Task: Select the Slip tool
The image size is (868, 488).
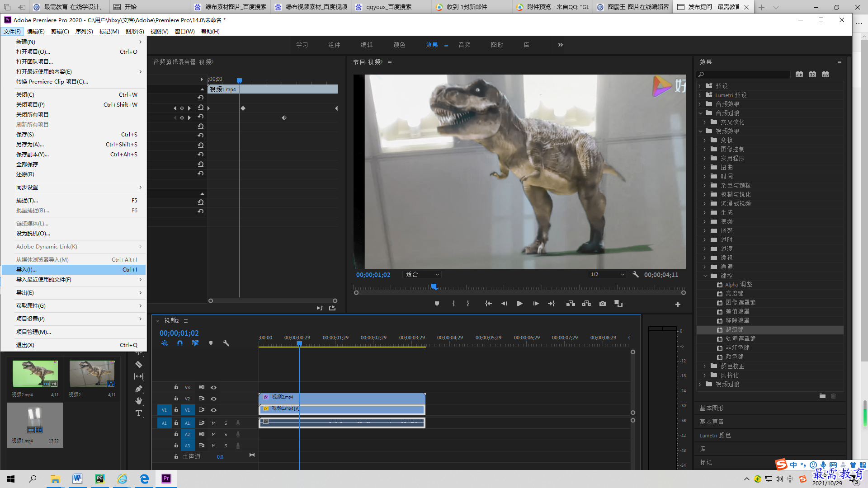Action: click(x=139, y=376)
